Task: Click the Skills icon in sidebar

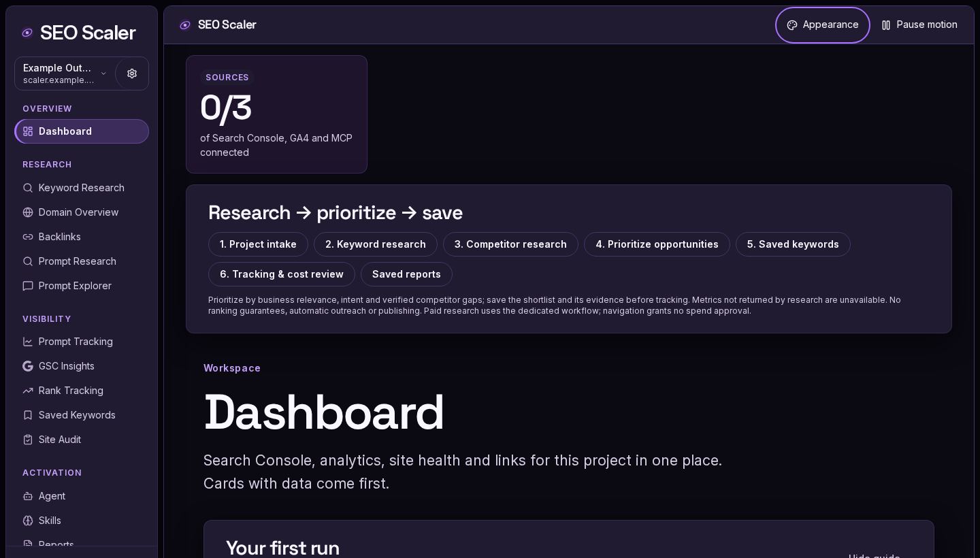Action: coord(28,521)
